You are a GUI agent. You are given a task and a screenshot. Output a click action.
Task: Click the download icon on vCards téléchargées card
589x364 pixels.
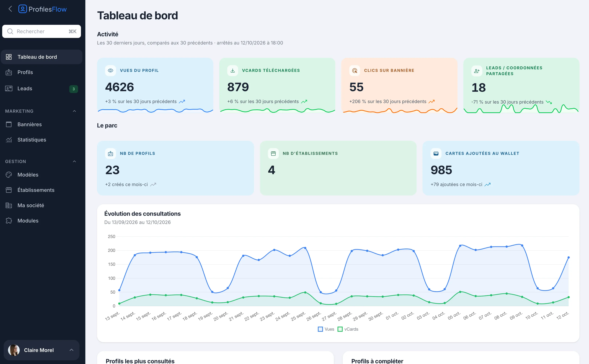click(x=232, y=71)
